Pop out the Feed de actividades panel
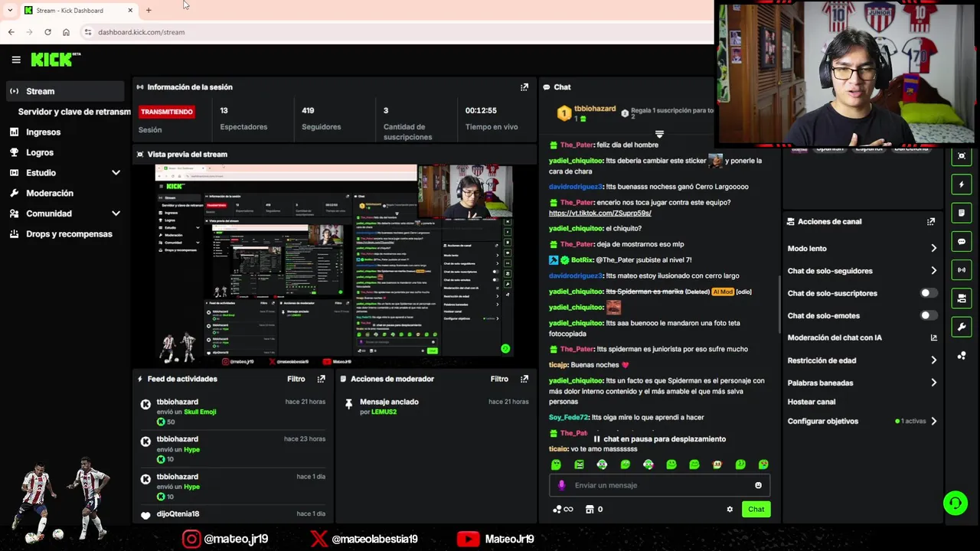980x551 pixels. click(321, 379)
